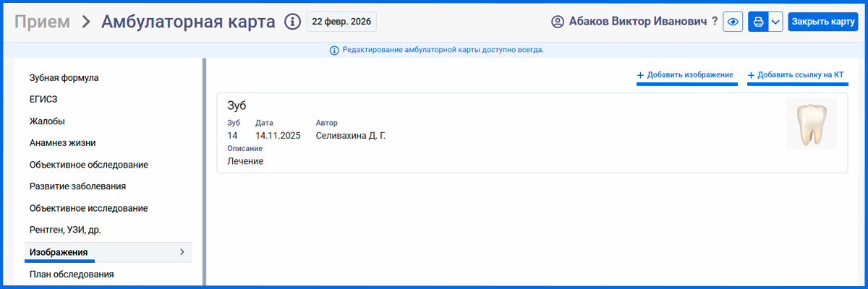This screenshot has width=868, height=289.
Task: Open Анамнез жизни section
Action: click(62, 143)
